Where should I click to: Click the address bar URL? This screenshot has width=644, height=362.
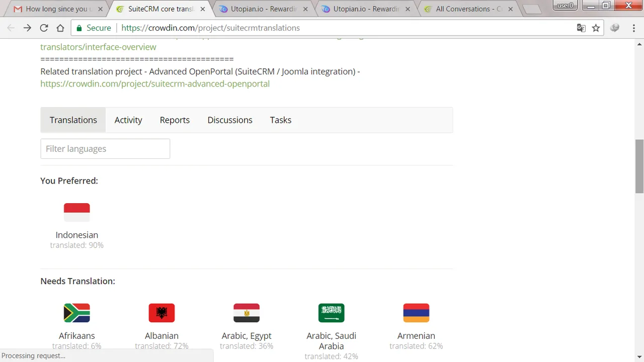click(x=210, y=28)
